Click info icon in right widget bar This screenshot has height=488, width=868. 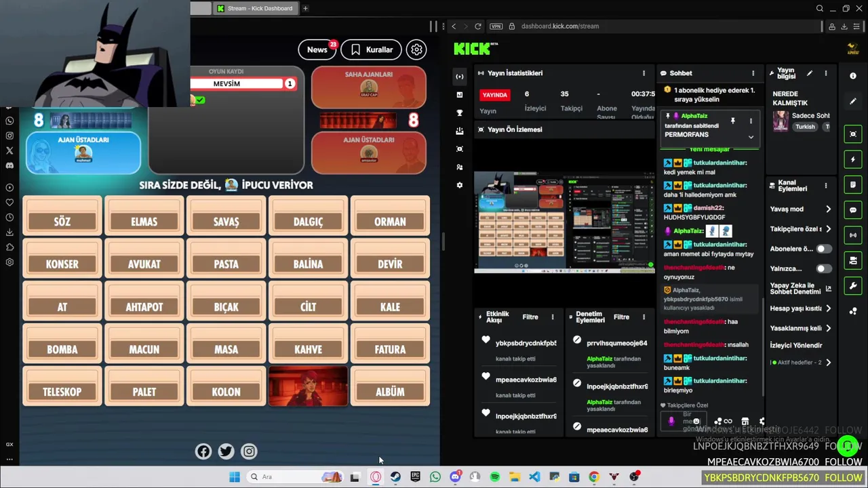853,76
